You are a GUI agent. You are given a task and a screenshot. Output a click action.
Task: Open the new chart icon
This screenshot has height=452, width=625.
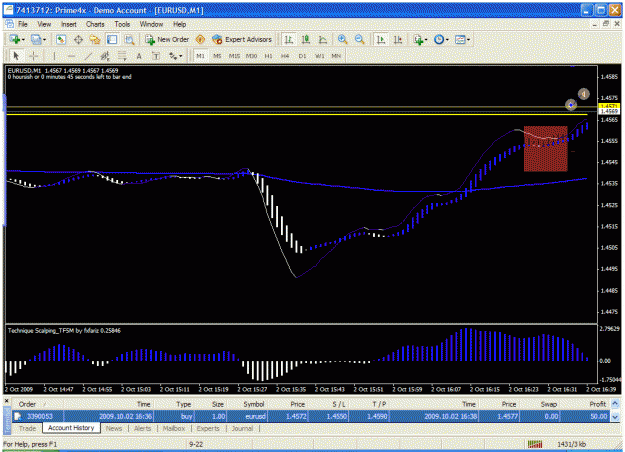(x=16, y=39)
